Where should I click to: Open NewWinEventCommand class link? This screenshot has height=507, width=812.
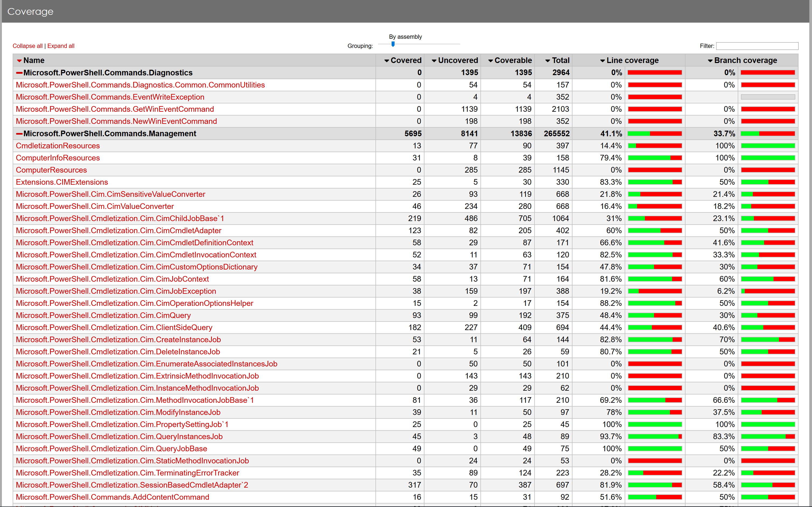116,121
